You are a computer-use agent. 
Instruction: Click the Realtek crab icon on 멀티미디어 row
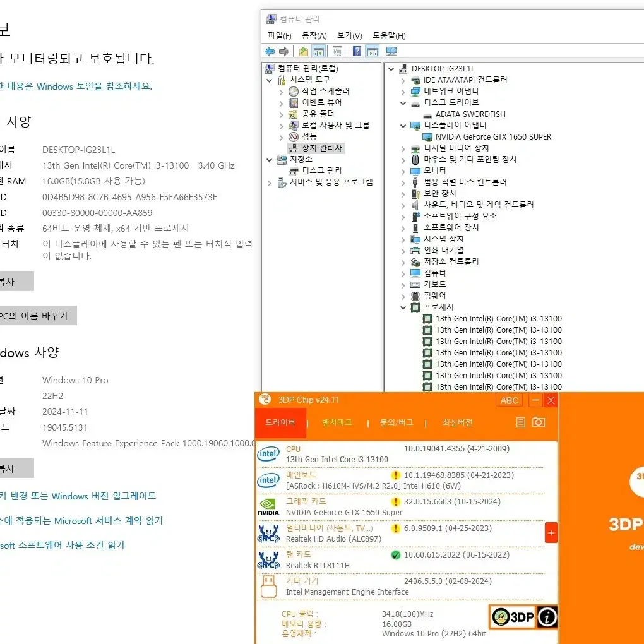point(268,534)
